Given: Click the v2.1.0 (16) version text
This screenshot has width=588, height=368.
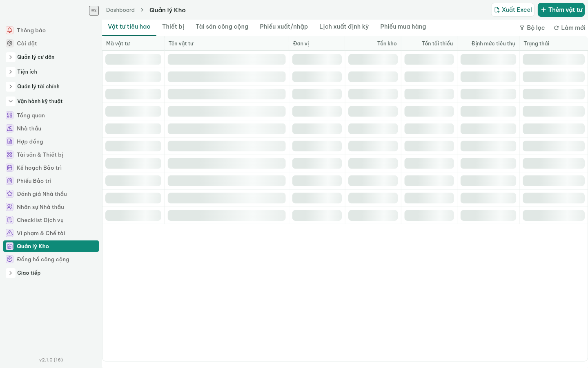Looking at the screenshot, I should click(51, 360).
